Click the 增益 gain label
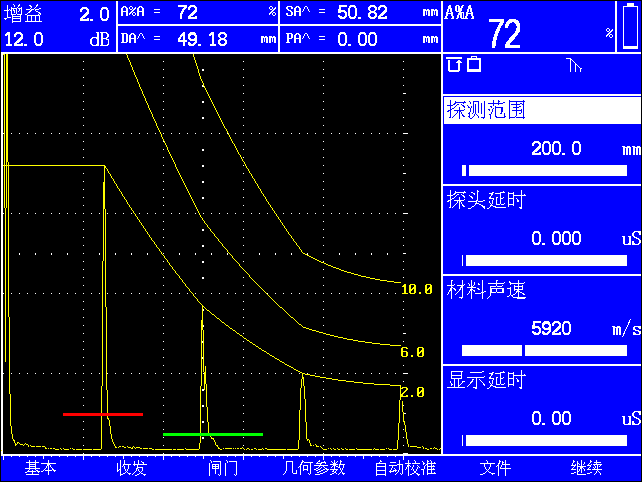Screen dimensions: 642x482 (x=23, y=14)
